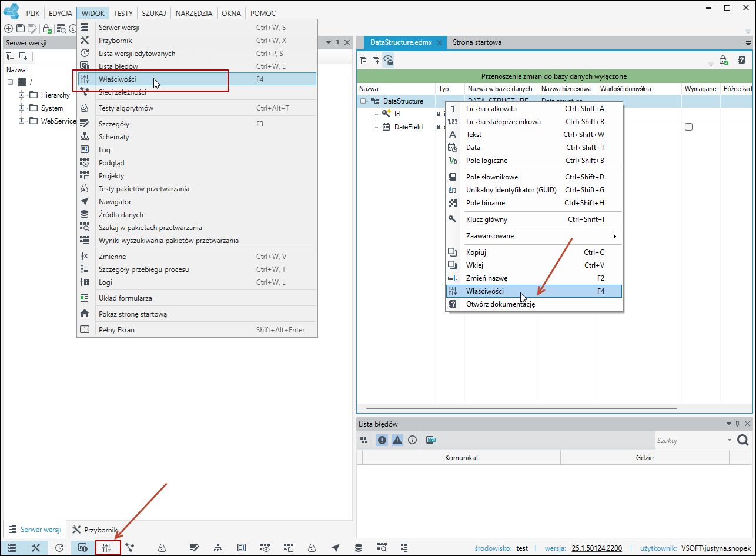Image resolution: width=756 pixels, height=556 pixels.
Task: Click the version number 25.1.50124.2200 link
Action: [x=597, y=548]
